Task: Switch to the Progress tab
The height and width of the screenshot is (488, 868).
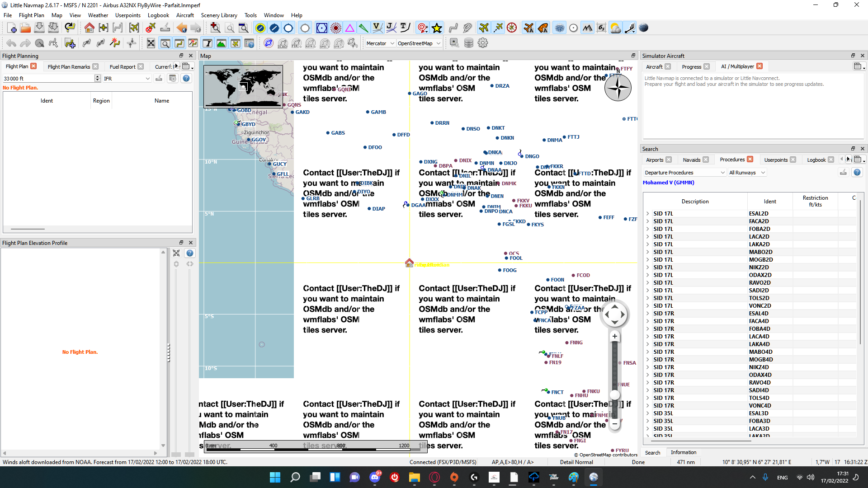Action: [x=691, y=66]
